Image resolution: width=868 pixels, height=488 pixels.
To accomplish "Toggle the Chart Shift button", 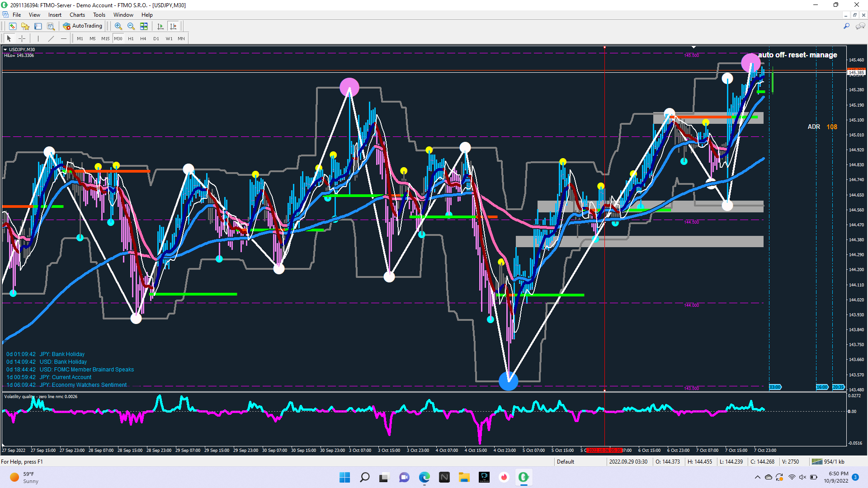I will (173, 26).
